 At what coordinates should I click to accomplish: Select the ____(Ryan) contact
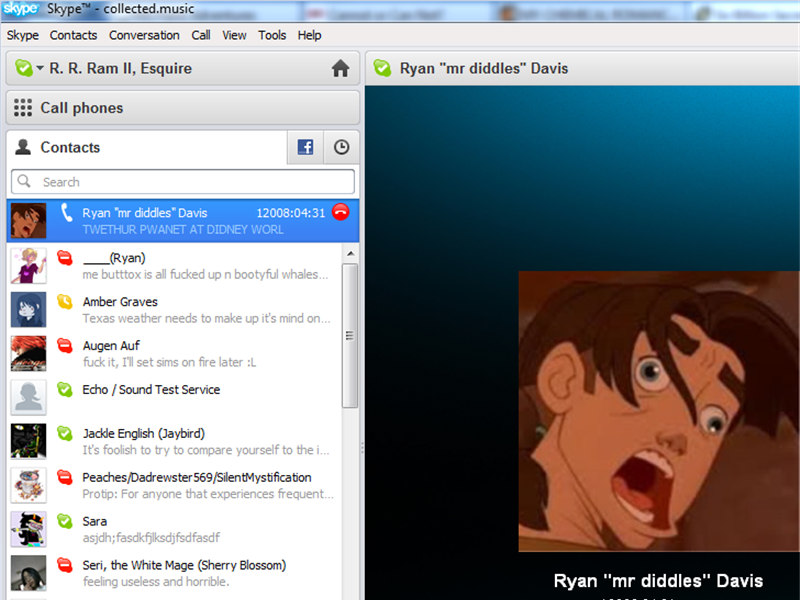click(174, 265)
